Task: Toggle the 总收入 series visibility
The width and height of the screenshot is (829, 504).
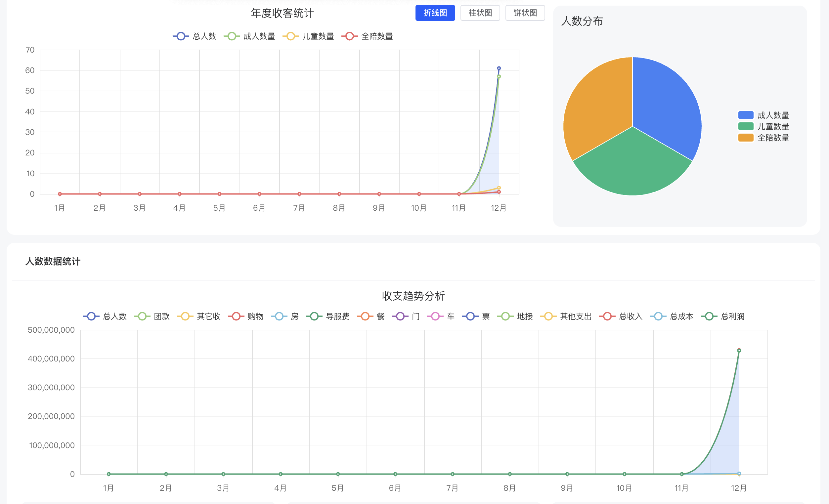Action: (607, 316)
